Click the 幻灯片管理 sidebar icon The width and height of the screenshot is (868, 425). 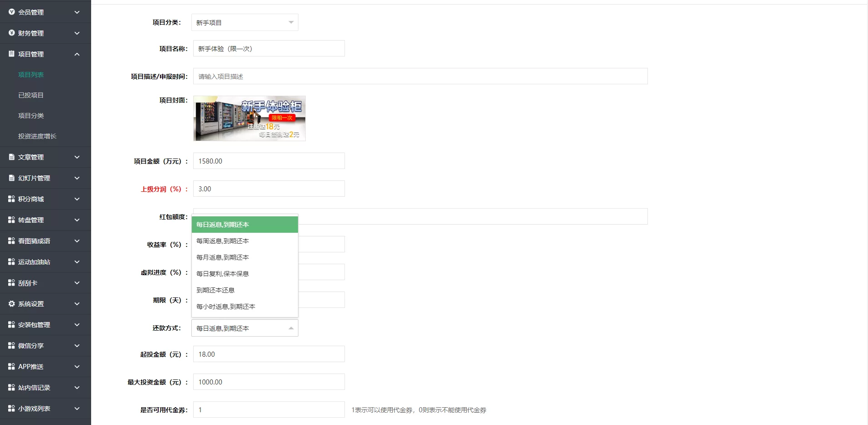tap(12, 178)
